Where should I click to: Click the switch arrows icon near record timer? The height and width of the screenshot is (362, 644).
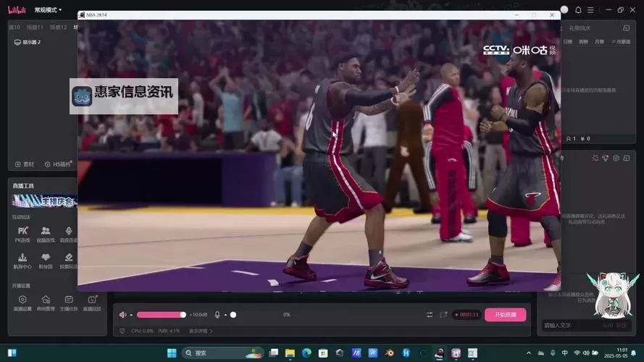coord(430,315)
